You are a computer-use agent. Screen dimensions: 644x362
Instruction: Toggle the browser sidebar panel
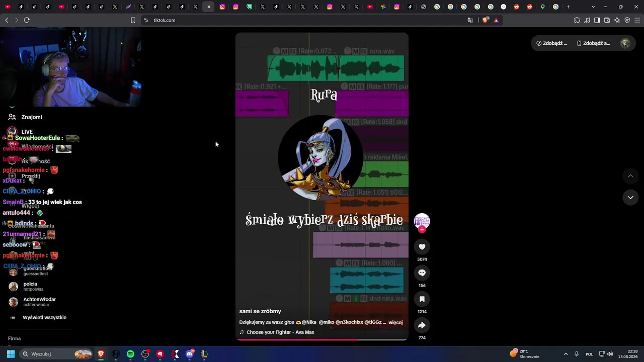597,20
